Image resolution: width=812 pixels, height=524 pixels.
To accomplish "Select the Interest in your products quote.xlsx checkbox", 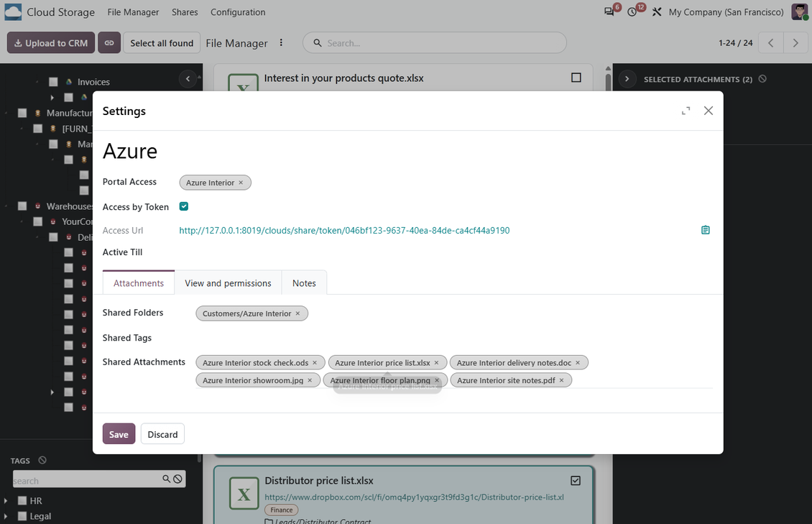I will (576, 78).
